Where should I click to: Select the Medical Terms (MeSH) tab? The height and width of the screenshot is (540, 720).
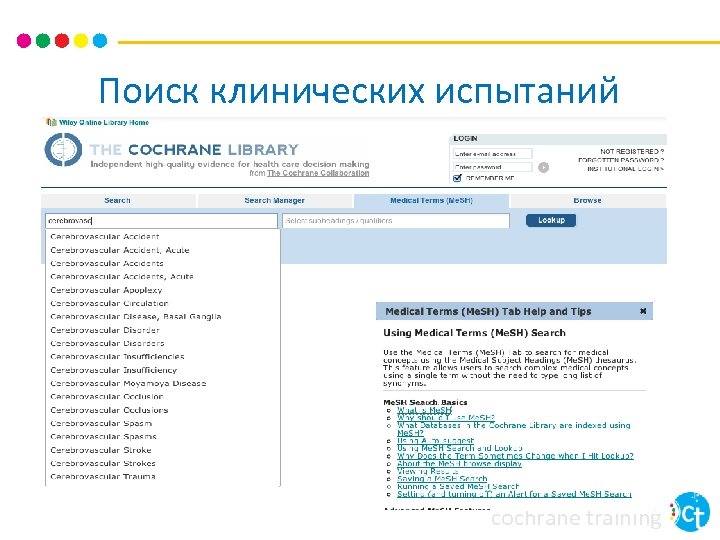pos(431,201)
